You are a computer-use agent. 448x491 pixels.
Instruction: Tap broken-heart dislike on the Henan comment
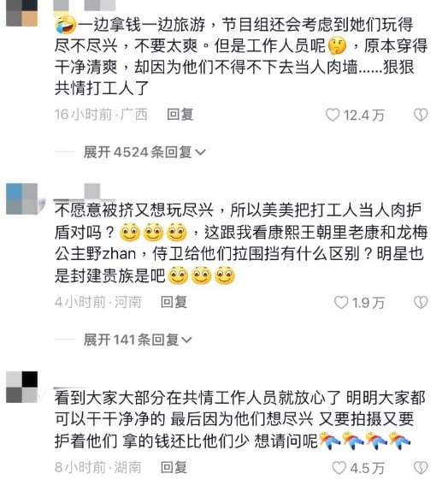[421, 302]
